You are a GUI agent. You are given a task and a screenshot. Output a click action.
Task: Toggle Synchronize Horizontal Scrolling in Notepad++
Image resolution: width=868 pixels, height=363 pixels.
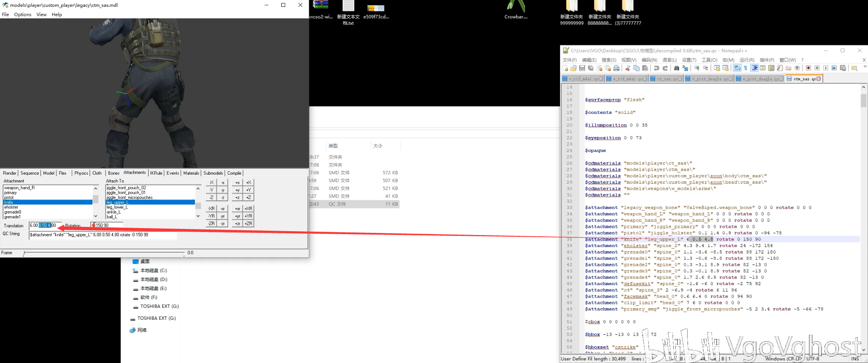[x=725, y=68]
